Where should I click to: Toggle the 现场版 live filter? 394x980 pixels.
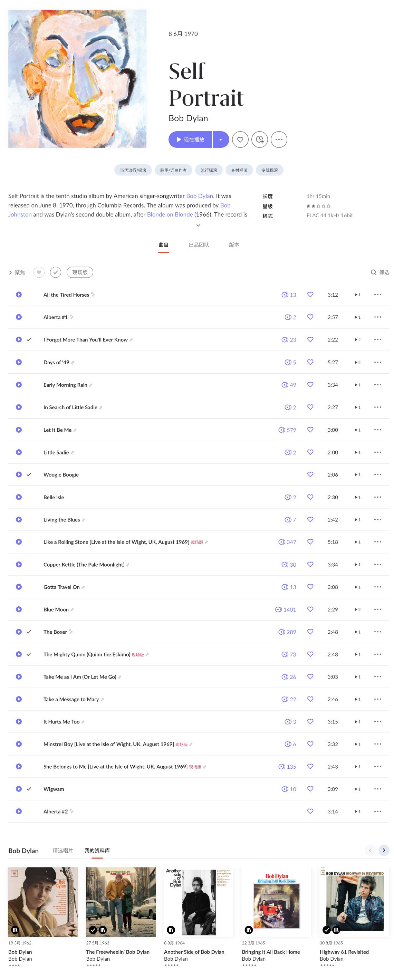pos(80,272)
